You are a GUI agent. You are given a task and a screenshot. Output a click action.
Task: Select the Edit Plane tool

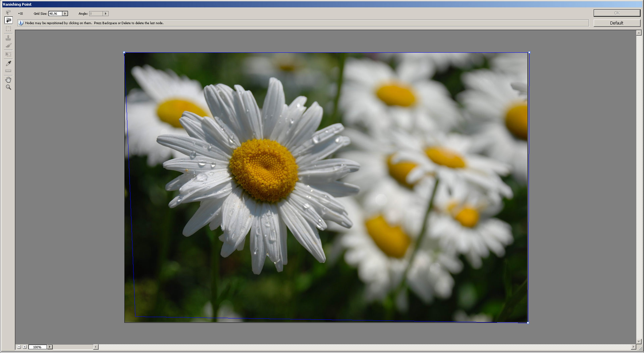(x=8, y=13)
